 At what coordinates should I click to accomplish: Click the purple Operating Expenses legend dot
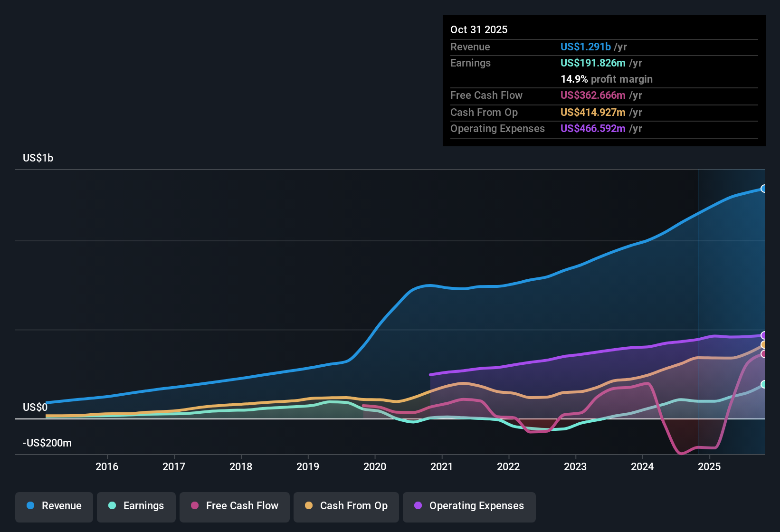[418, 506]
